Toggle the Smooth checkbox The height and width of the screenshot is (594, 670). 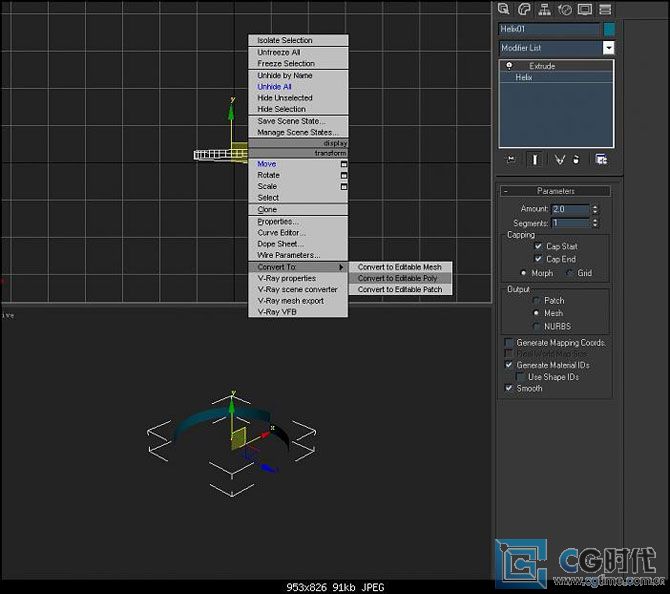point(508,388)
